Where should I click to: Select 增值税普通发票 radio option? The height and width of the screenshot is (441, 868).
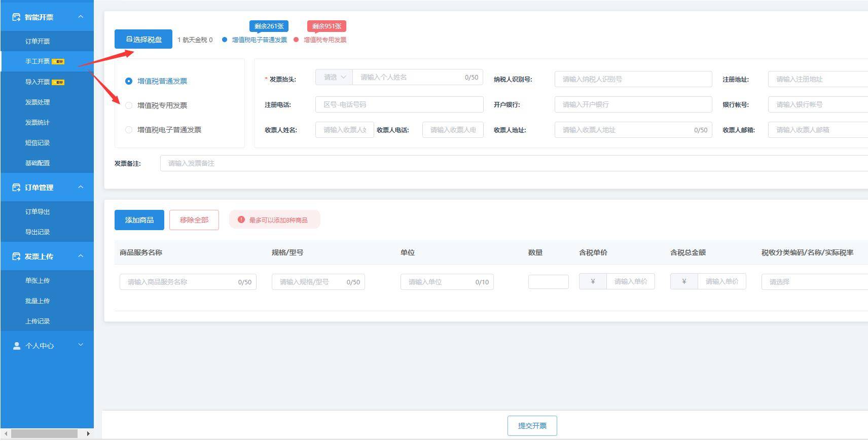[129, 81]
